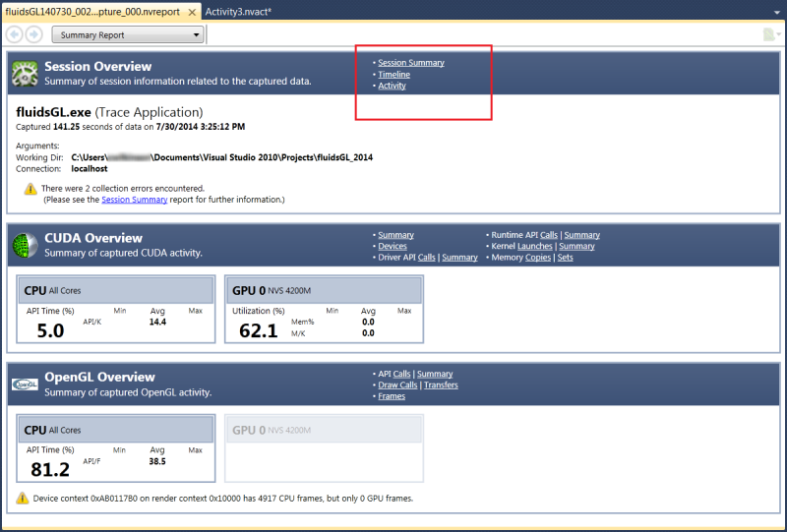Open the Timeline link
Screen dimensions: 787x532
tap(394, 75)
